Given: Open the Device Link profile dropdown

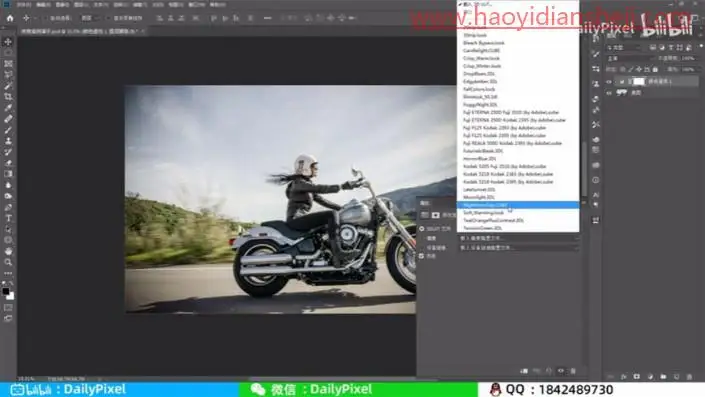Looking at the screenshot, I should [x=518, y=248].
